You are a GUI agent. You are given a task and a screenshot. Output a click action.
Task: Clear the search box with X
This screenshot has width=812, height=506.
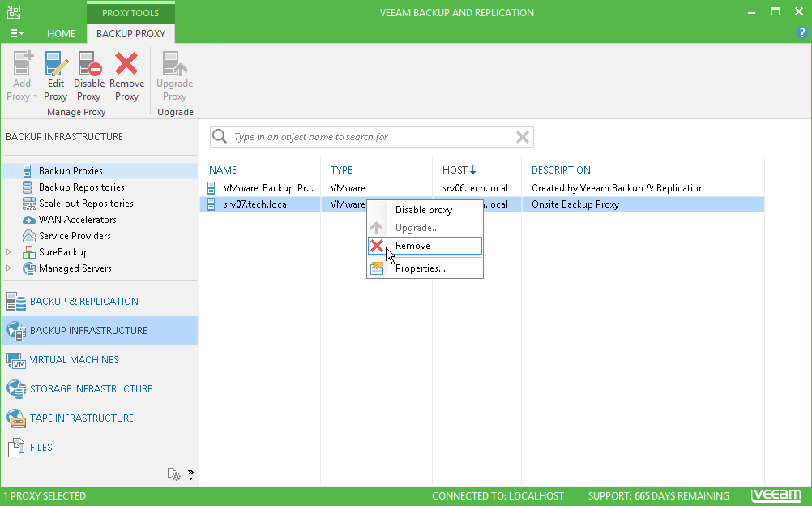point(523,137)
